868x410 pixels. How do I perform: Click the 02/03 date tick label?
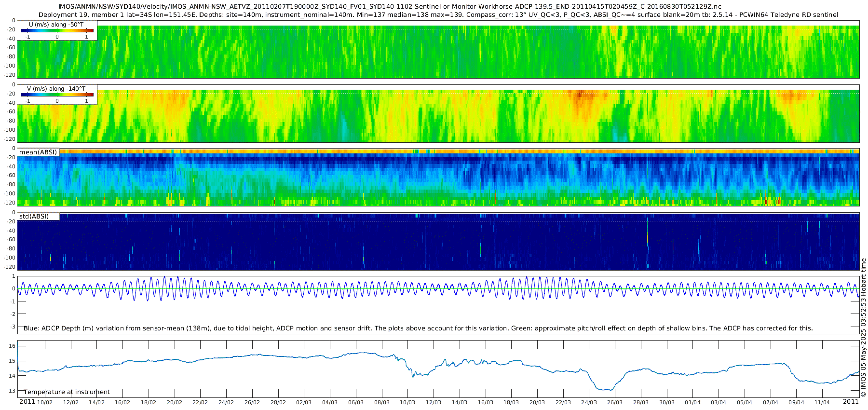[304, 402]
